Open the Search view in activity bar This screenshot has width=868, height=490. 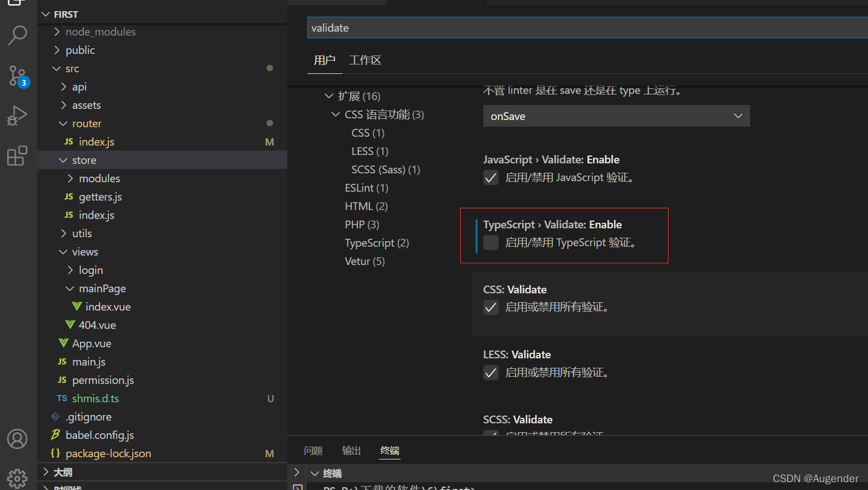pyautogui.click(x=17, y=35)
